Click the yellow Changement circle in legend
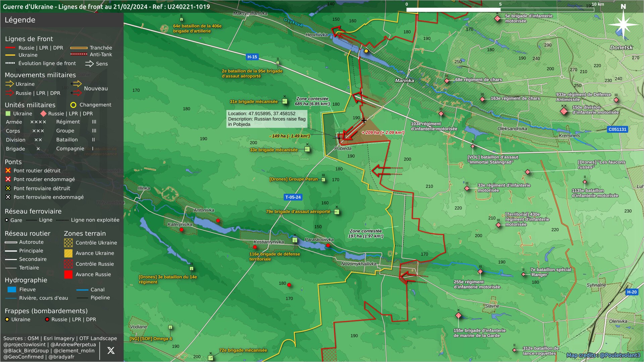 [73, 105]
